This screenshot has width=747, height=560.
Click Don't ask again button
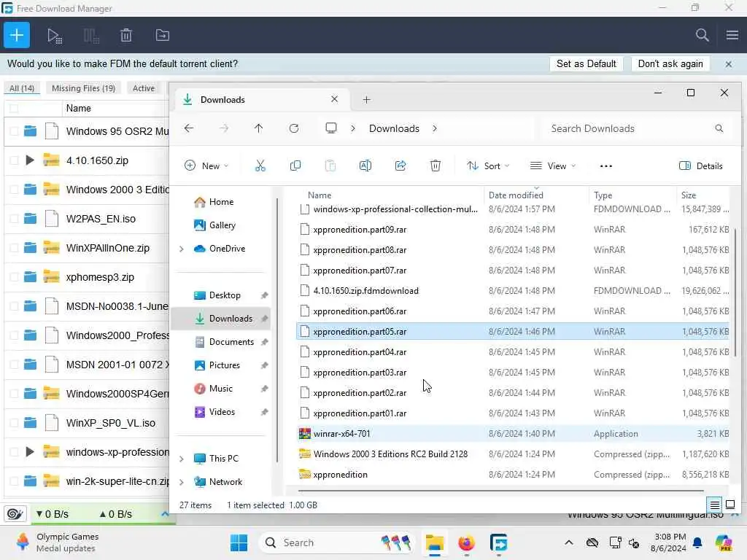coord(670,64)
